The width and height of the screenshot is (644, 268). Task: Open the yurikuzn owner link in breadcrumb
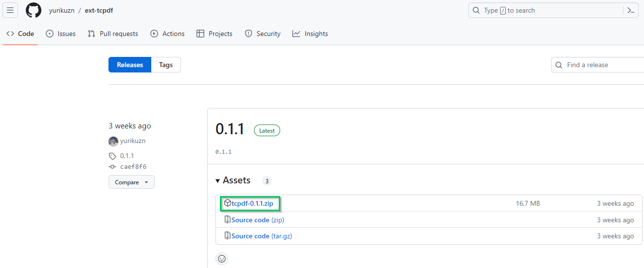61,10
